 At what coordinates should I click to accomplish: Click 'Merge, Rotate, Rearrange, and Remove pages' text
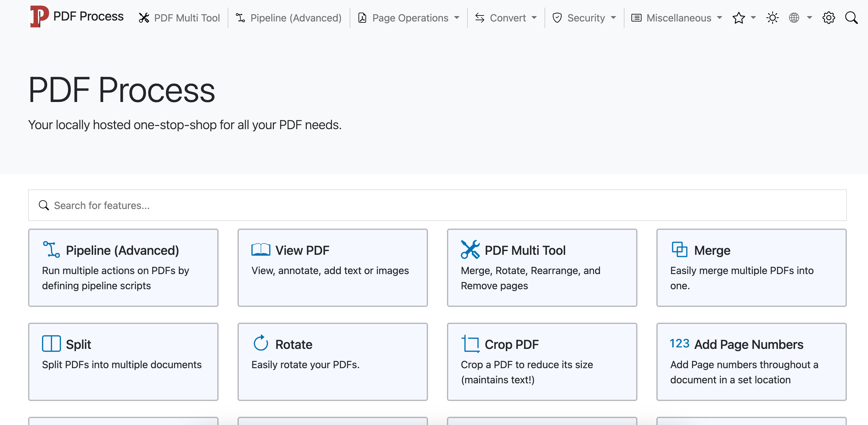530,278
